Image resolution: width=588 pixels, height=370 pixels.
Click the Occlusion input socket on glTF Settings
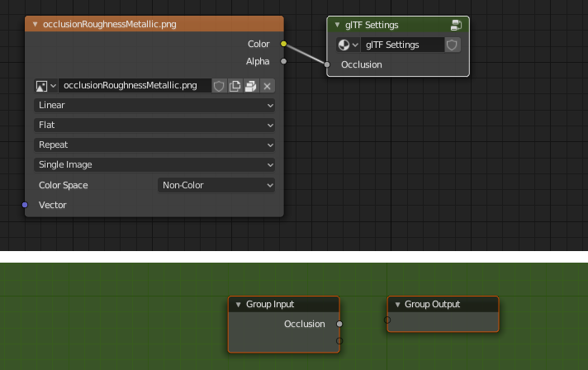point(327,64)
